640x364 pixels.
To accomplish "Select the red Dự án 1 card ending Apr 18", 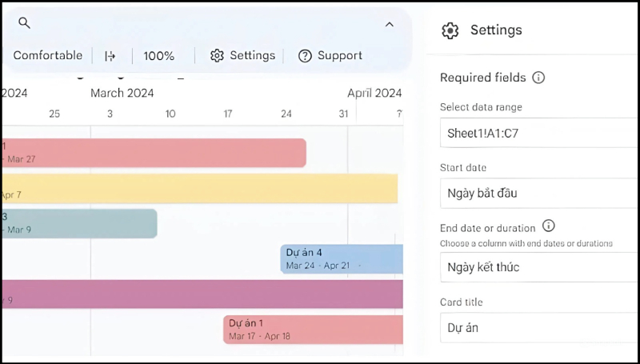I will coord(313,329).
